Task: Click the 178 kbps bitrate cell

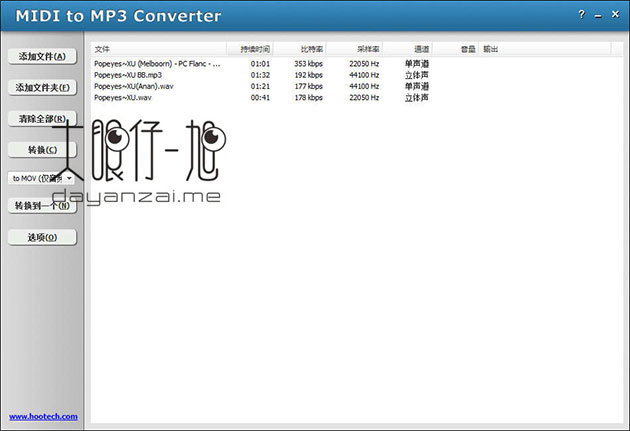Action: (308, 97)
